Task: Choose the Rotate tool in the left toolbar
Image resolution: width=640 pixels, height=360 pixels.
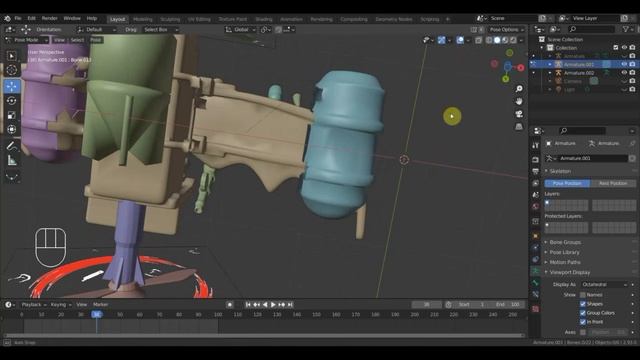Action: 11,100
